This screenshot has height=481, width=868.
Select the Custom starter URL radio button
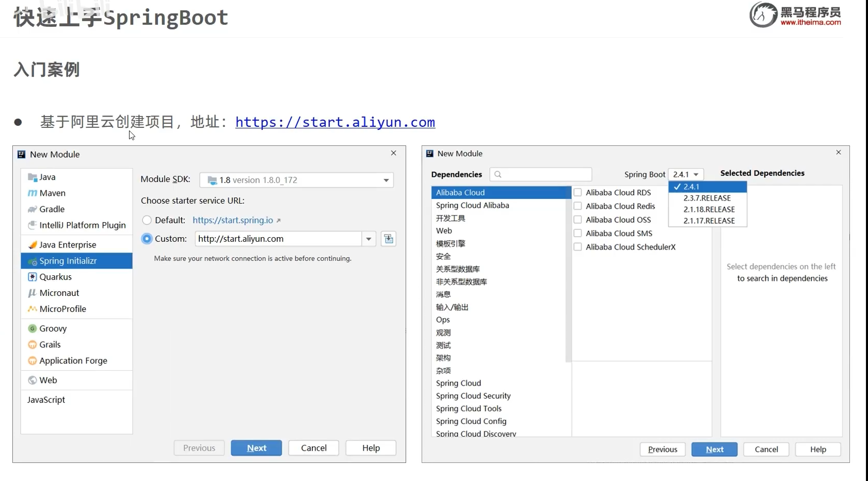pos(147,239)
